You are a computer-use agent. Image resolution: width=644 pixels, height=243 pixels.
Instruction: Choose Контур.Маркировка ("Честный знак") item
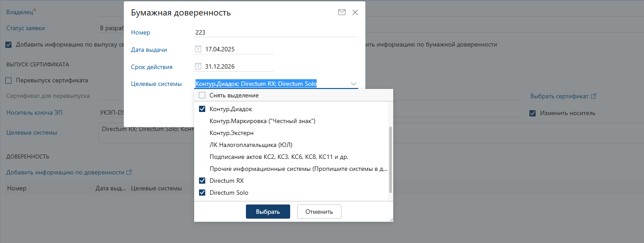(262, 121)
